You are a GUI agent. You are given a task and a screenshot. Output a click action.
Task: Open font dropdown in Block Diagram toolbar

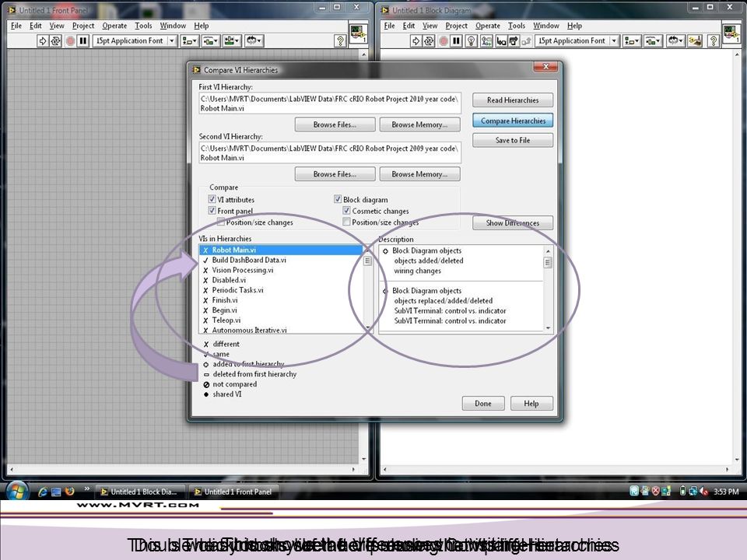[x=577, y=41]
